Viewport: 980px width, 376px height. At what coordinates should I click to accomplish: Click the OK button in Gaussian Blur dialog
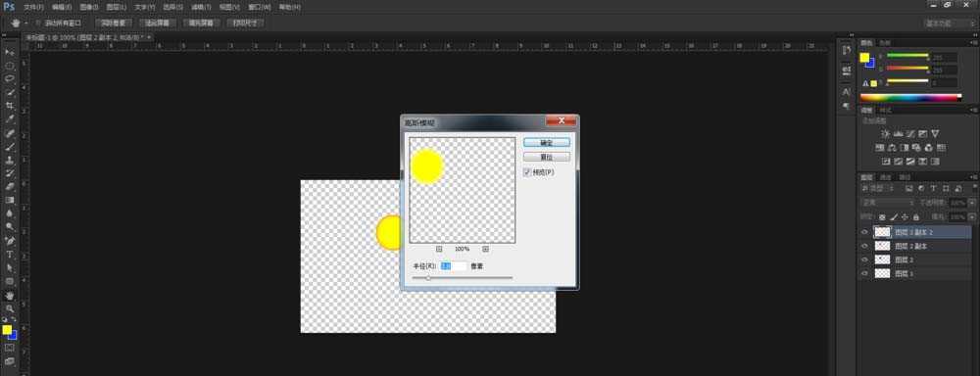pos(547,143)
